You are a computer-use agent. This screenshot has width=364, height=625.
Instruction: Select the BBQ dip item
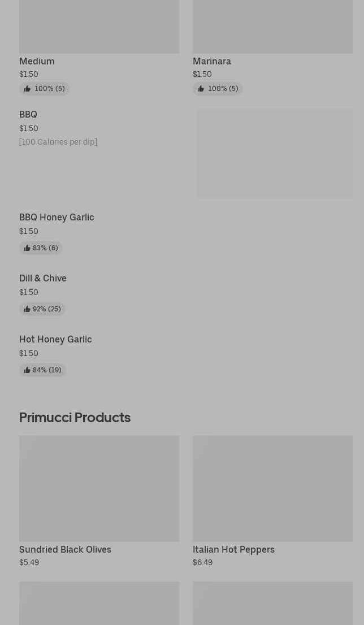[28, 115]
